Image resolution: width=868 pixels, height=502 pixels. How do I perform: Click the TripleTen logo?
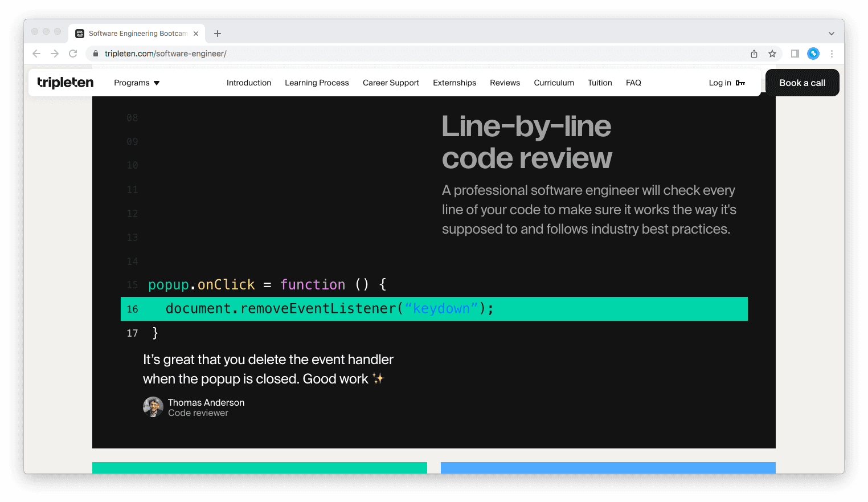click(x=65, y=83)
